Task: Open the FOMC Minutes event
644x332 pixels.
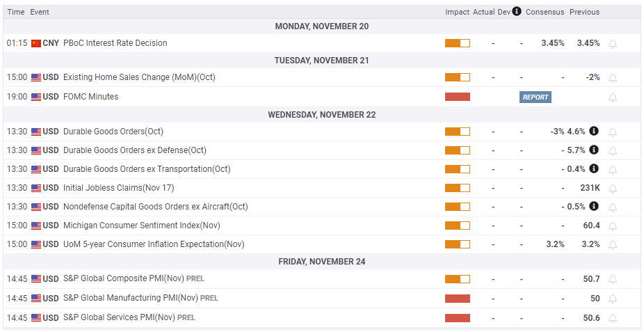Action: tap(90, 97)
